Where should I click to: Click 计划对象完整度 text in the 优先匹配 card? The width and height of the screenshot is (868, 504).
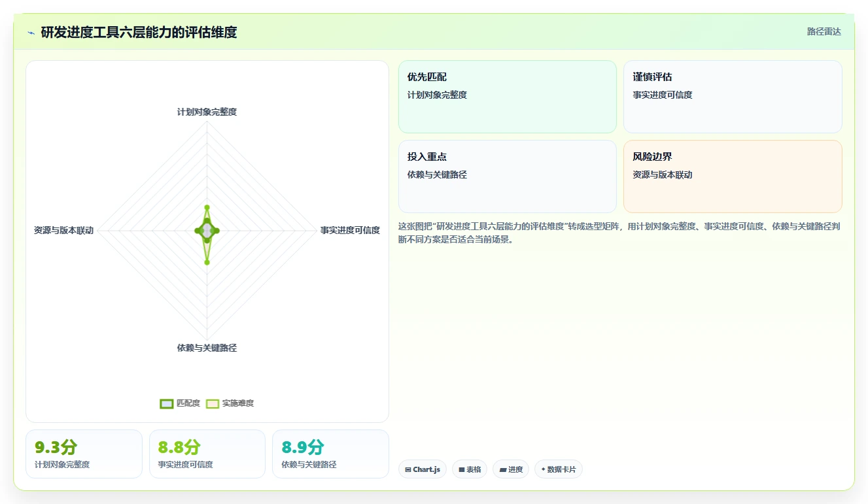tap(437, 95)
